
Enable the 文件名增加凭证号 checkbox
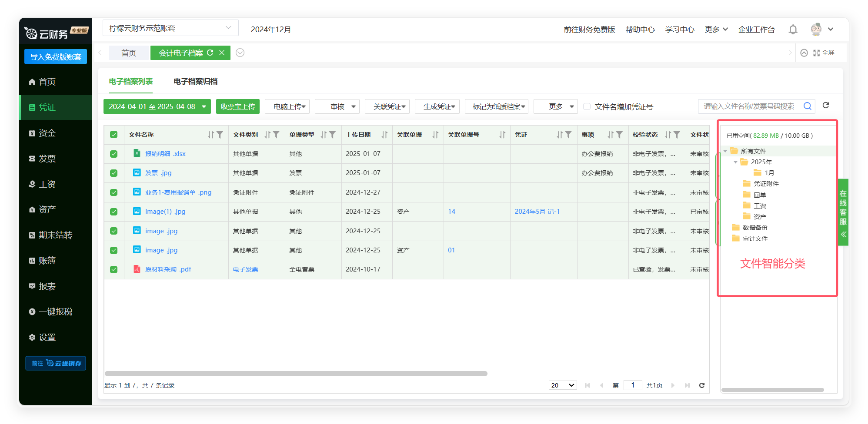click(x=587, y=106)
